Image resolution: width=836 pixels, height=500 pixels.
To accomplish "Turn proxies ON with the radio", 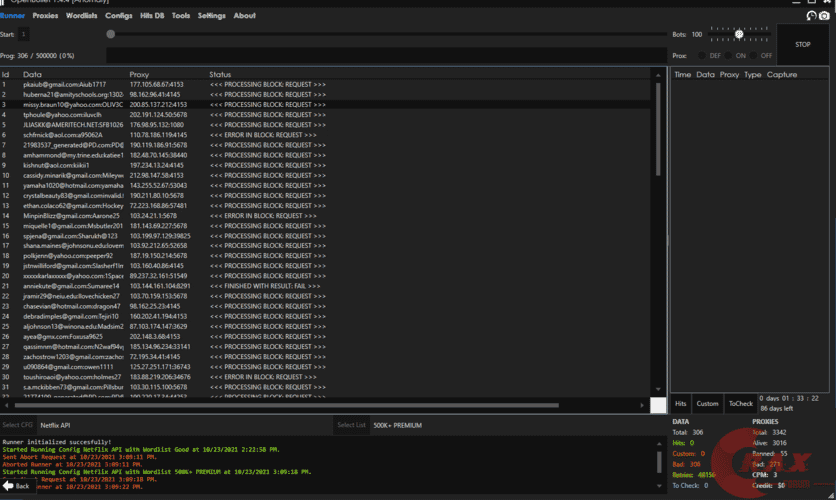I will coord(729,56).
